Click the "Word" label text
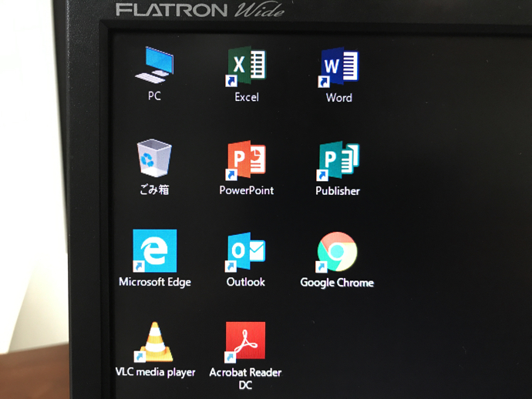 point(339,98)
